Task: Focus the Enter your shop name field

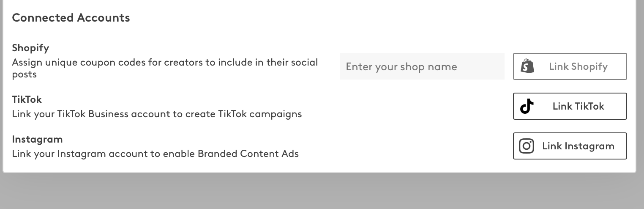Action: (x=422, y=66)
